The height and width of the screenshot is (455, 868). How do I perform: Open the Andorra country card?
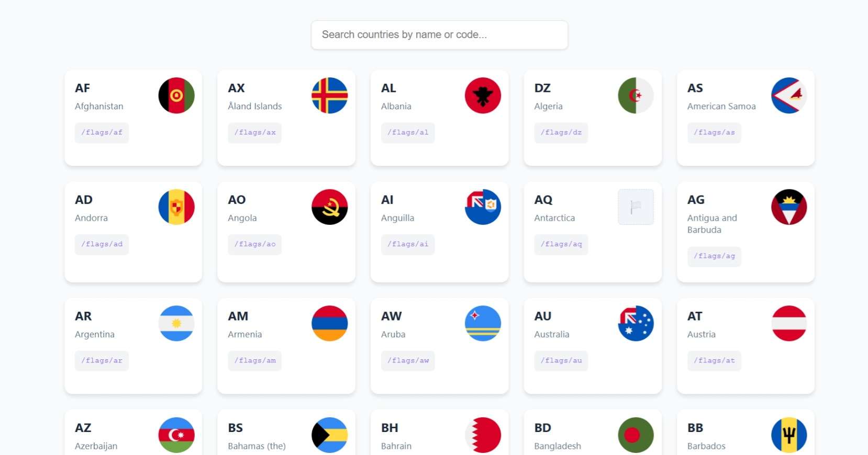click(133, 232)
